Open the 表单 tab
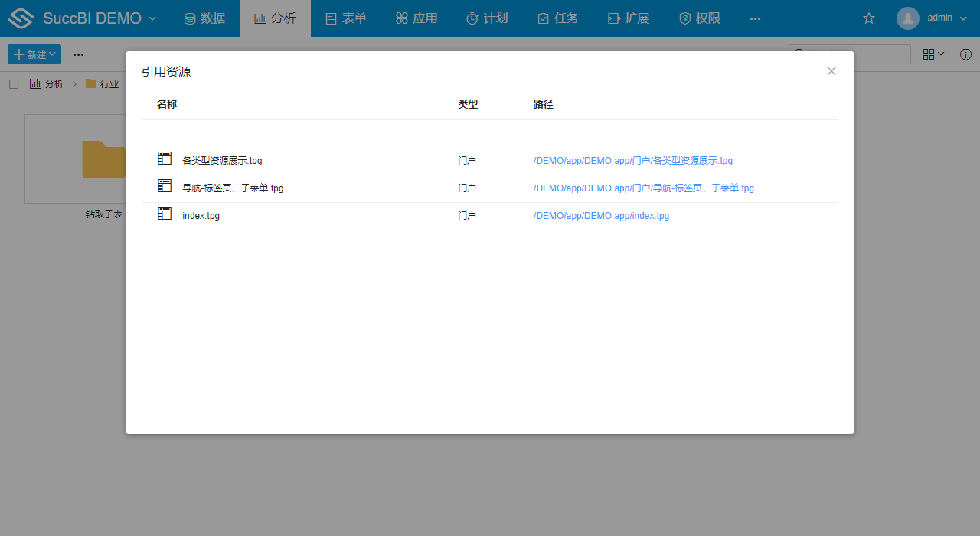980x536 pixels. pyautogui.click(x=345, y=18)
